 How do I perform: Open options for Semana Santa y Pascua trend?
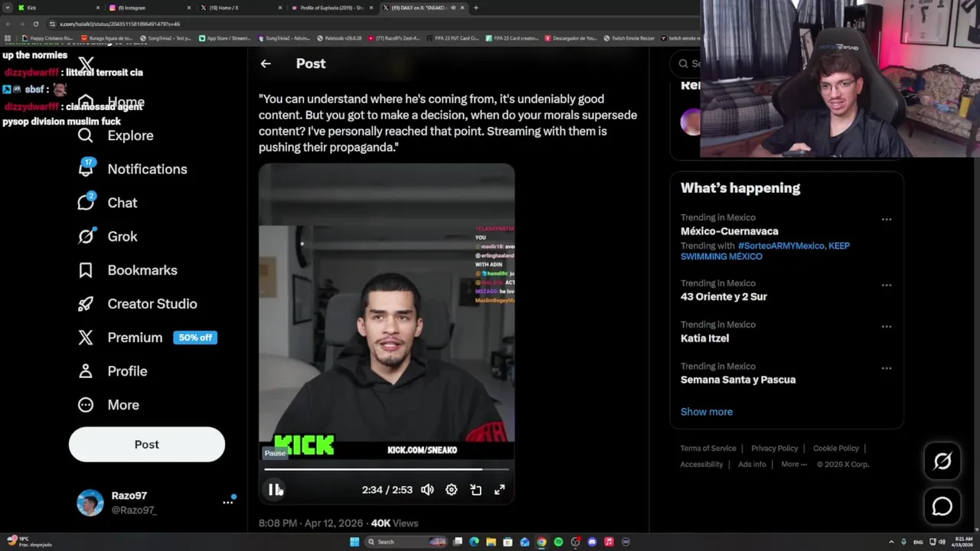(x=887, y=368)
